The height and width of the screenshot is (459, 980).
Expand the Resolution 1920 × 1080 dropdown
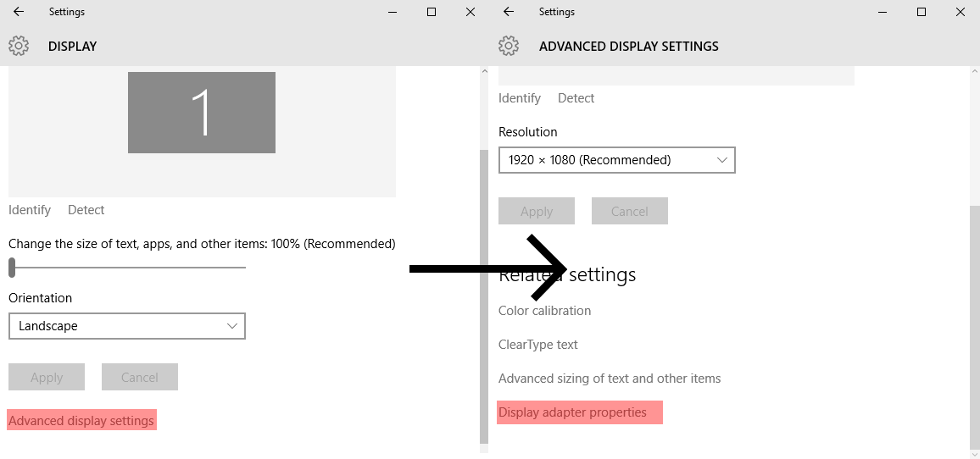617,160
